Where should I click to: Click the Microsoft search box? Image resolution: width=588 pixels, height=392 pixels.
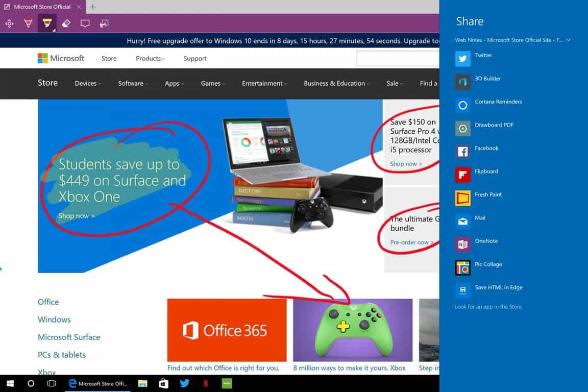(398, 59)
